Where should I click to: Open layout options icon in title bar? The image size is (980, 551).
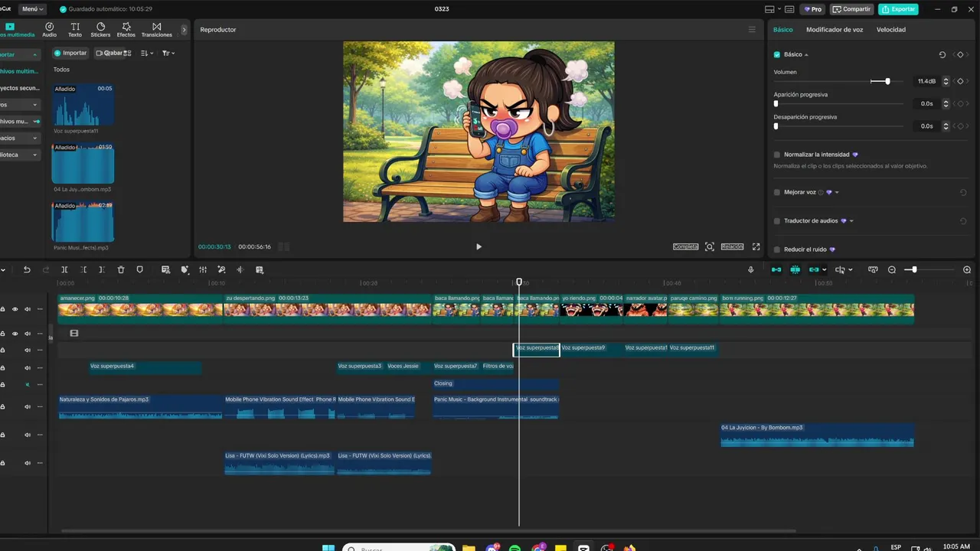[x=769, y=9]
